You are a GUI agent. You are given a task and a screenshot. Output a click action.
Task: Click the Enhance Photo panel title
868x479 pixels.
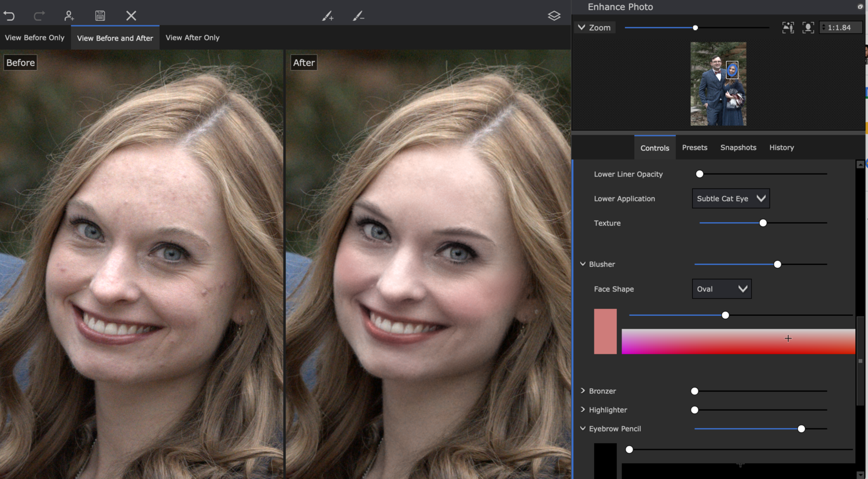point(620,7)
